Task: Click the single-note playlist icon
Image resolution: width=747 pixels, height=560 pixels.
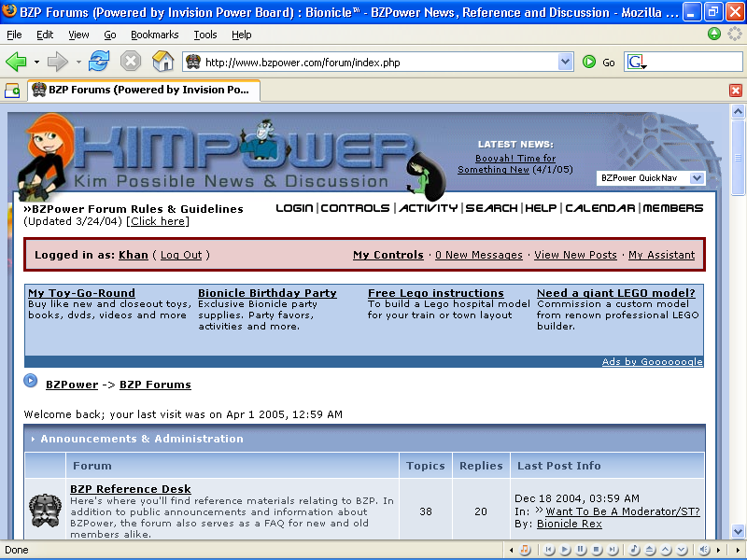Action: click(x=634, y=550)
